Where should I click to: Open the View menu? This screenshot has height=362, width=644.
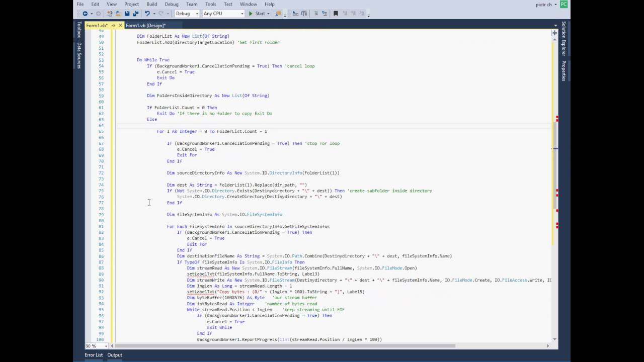coord(112,4)
